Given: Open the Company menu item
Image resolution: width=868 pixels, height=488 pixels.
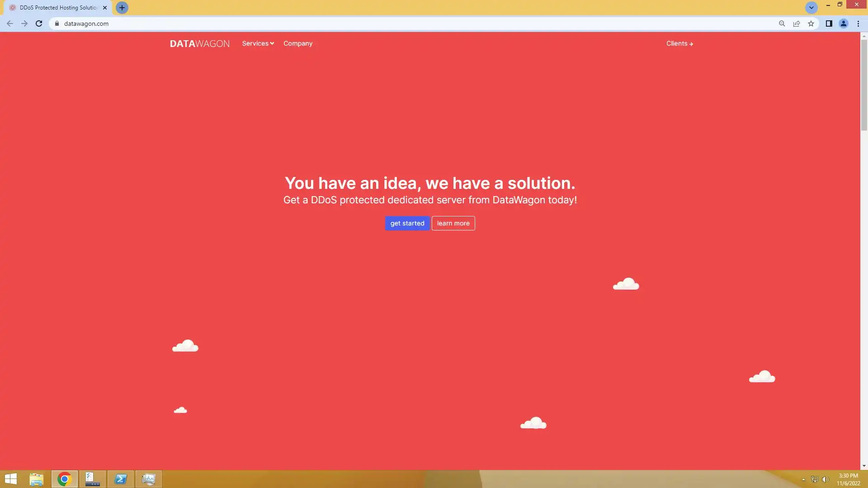Looking at the screenshot, I should 298,43.
